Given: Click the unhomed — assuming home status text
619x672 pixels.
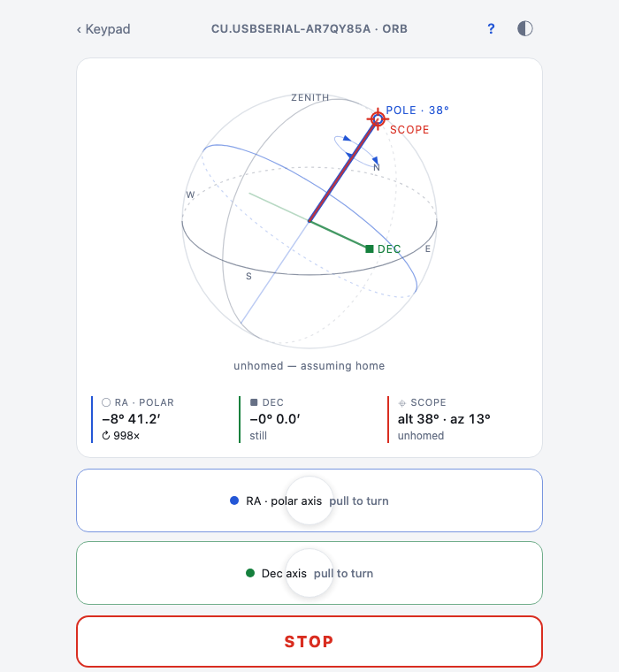Looking at the screenshot, I should (x=309, y=365).
